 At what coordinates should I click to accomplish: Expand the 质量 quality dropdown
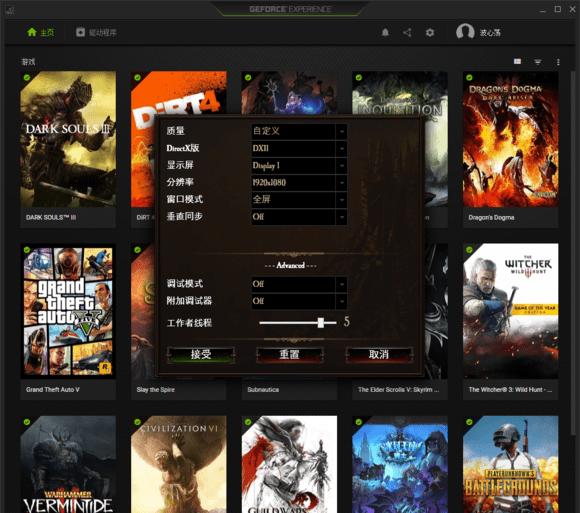point(299,131)
